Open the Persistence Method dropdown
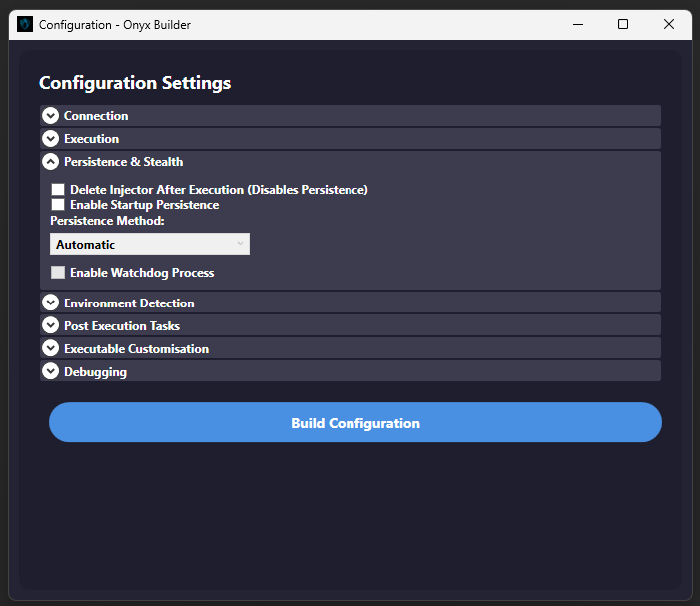 click(150, 244)
